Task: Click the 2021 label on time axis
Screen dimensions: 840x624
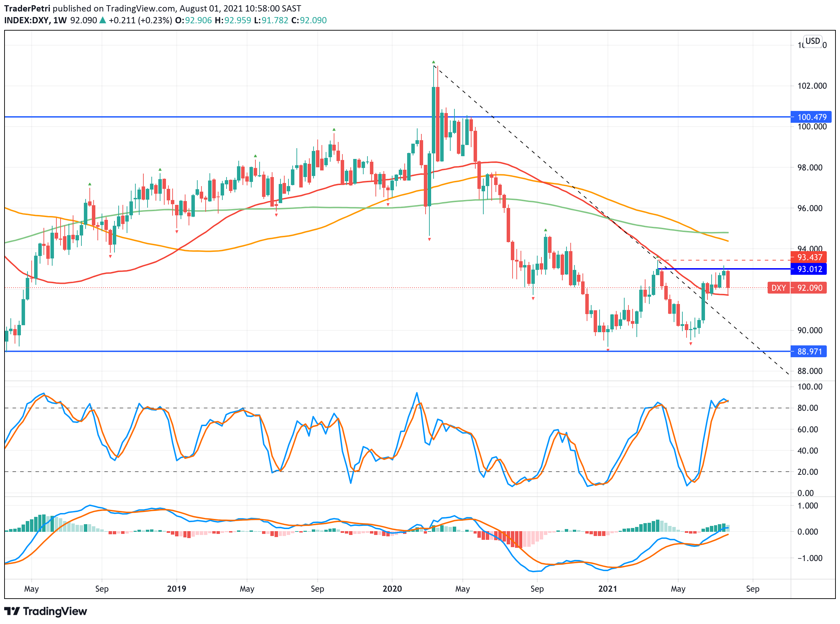Action: (x=607, y=589)
